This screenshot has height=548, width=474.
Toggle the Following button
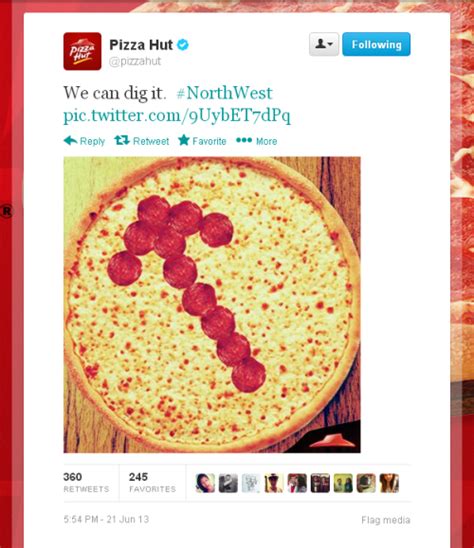[x=376, y=44]
